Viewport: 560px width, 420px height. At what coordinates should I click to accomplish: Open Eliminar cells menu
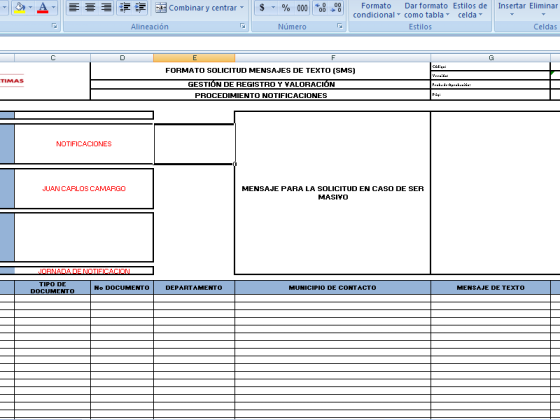(544, 10)
